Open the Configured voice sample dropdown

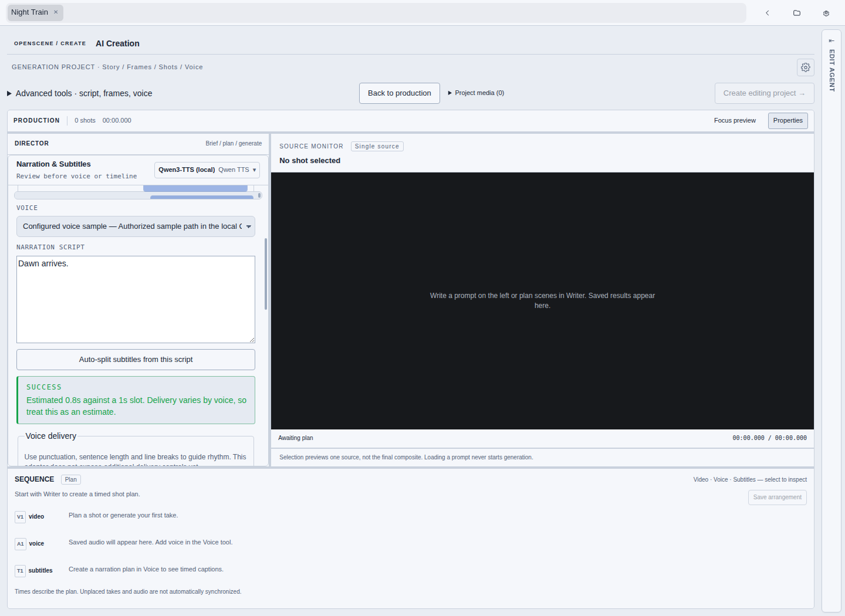136,226
